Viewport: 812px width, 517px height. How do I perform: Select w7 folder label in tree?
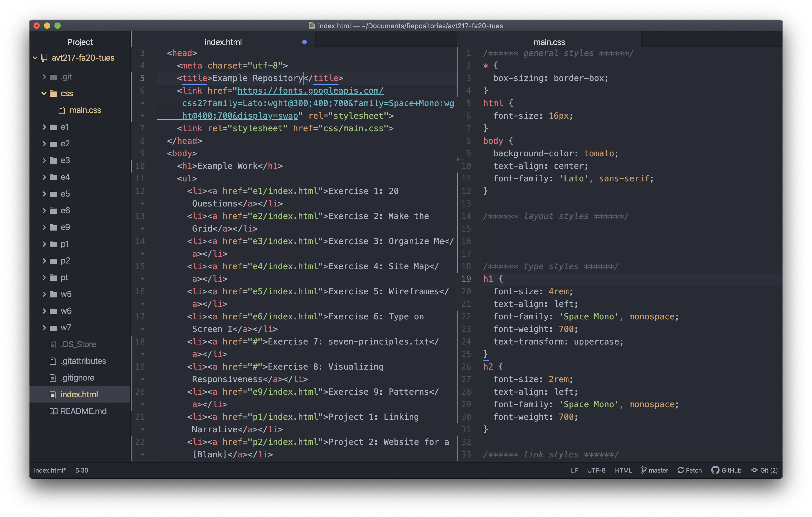click(66, 328)
